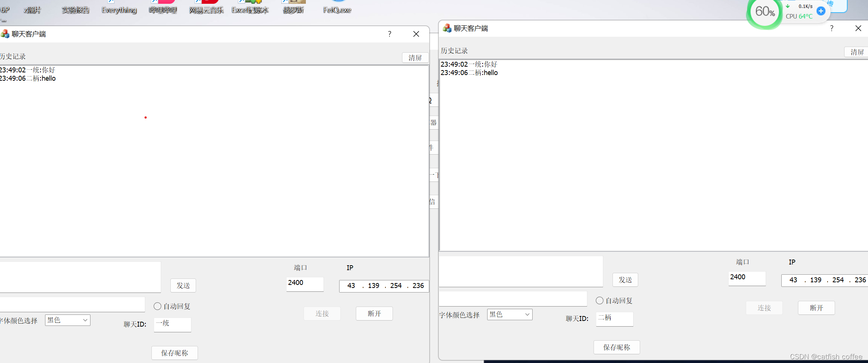Open 黑色 font color dropdown in right window
This screenshot has height=363, width=868.
(x=510, y=314)
